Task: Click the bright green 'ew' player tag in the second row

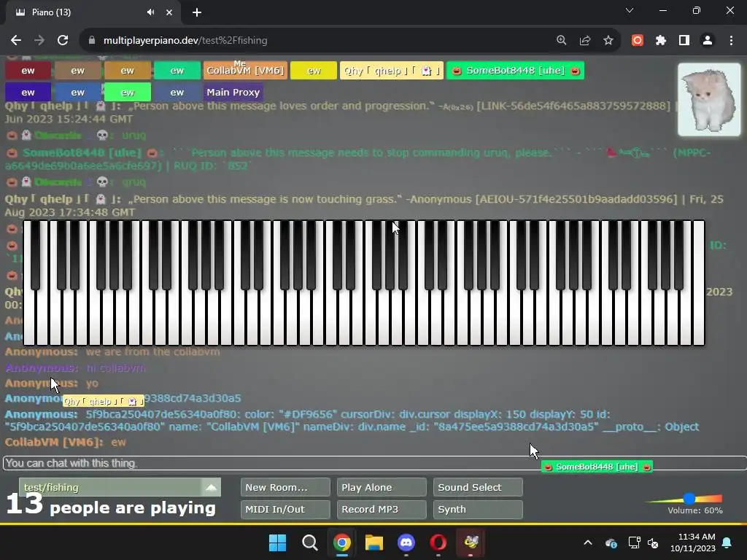Action: (x=127, y=92)
